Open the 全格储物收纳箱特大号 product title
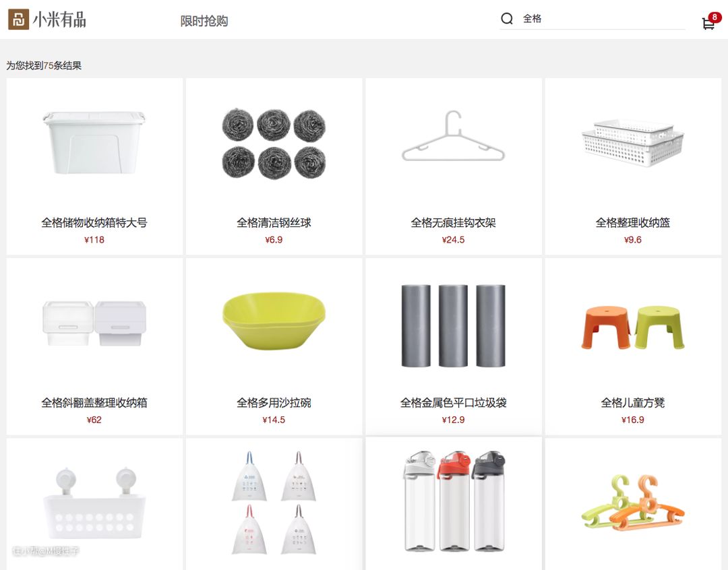Viewport: 728px width, 570px height. (x=94, y=223)
